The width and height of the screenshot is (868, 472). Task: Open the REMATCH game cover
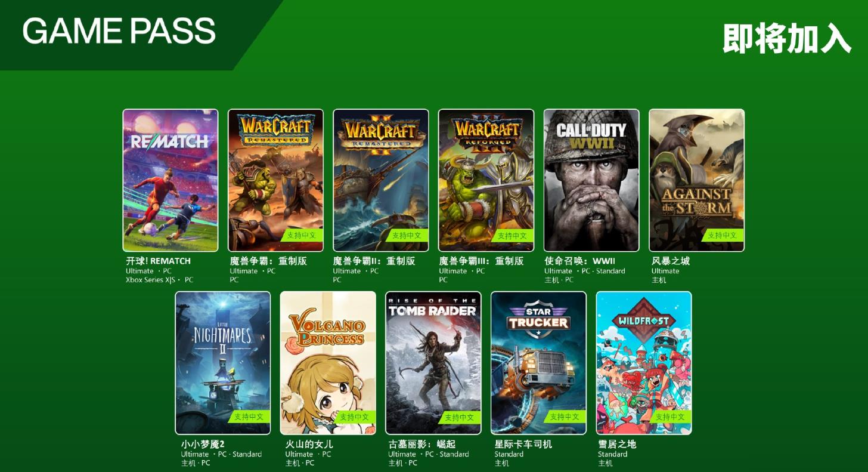pyautogui.click(x=170, y=180)
